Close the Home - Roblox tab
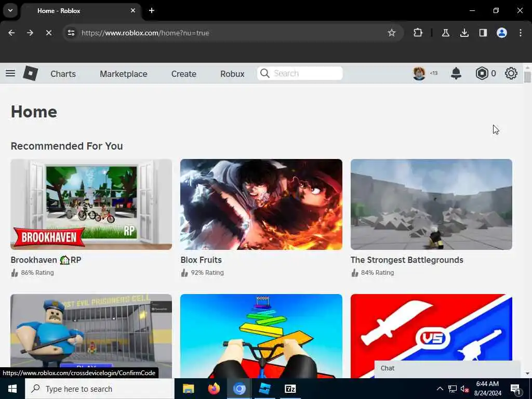Image resolution: width=532 pixels, height=399 pixels. pyautogui.click(x=133, y=10)
